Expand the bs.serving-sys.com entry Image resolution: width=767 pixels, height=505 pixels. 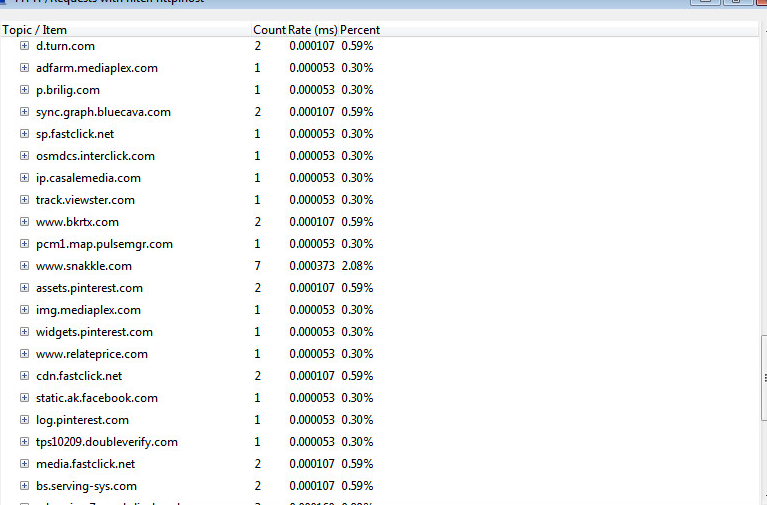point(25,486)
